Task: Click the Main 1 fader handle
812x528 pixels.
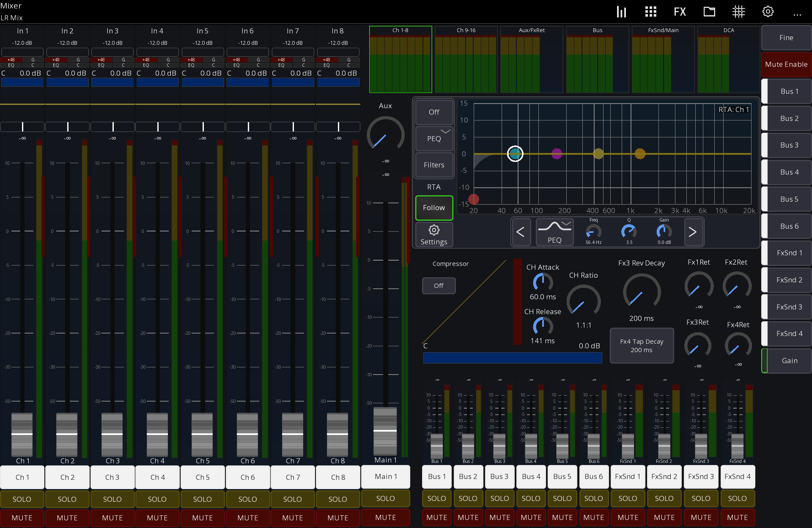Action: click(x=385, y=431)
